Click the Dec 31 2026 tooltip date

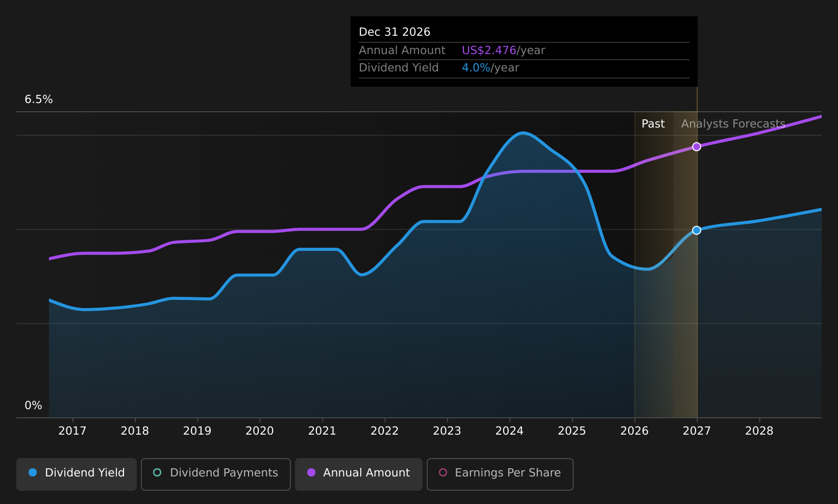point(395,32)
